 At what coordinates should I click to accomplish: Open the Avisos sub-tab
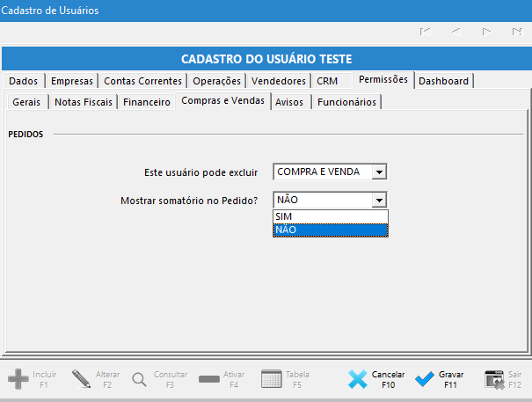click(289, 102)
